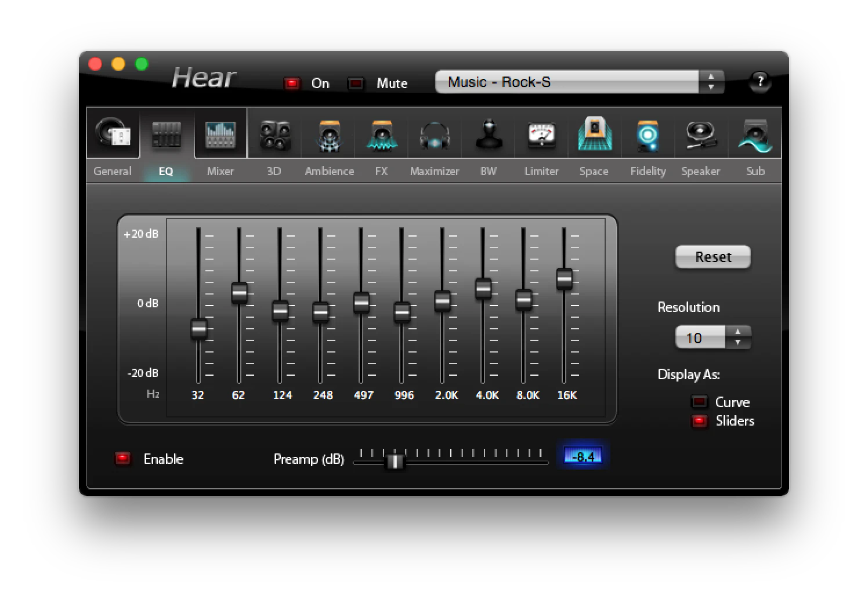
Task: Open the 3D speakers icon
Action: click(274, 135)
